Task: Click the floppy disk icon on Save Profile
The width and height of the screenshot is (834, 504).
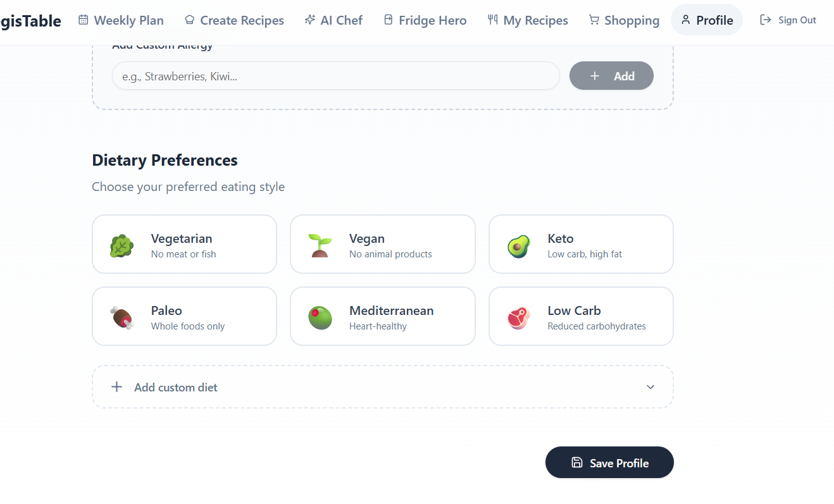Action: [577, 463]
